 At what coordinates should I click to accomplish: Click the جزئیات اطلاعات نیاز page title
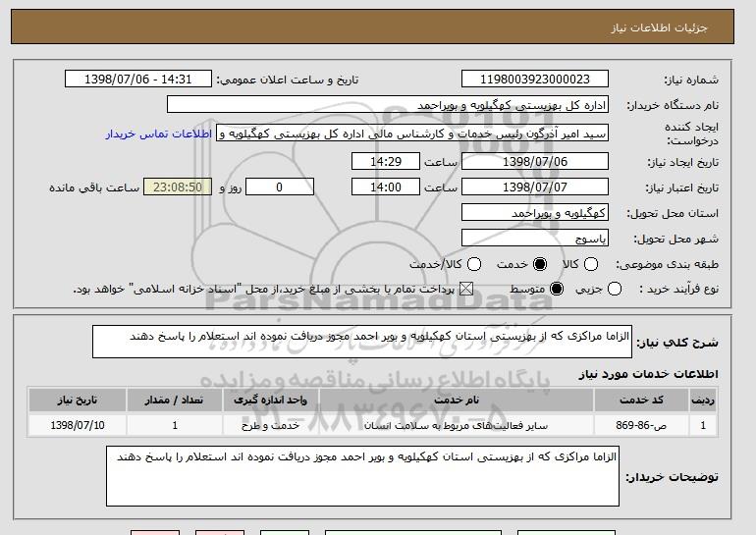(659, 27)
